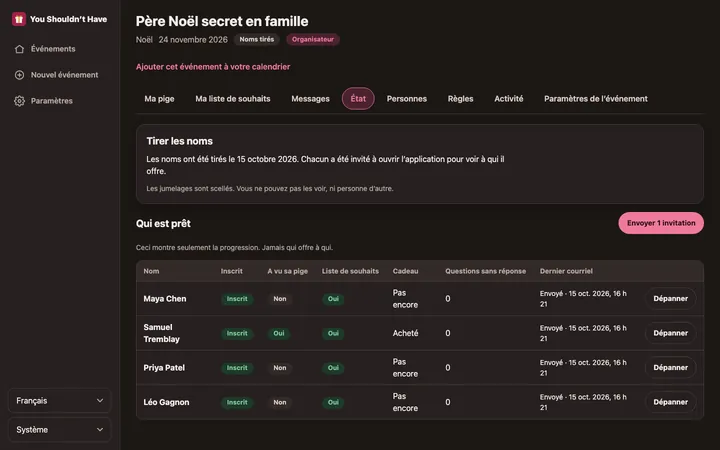Image resolution: width=720 pixels, height=450 pixels.
Task: Click Maya Chen's Liste de souhaits Oui badge
Action: coord(333,299)
